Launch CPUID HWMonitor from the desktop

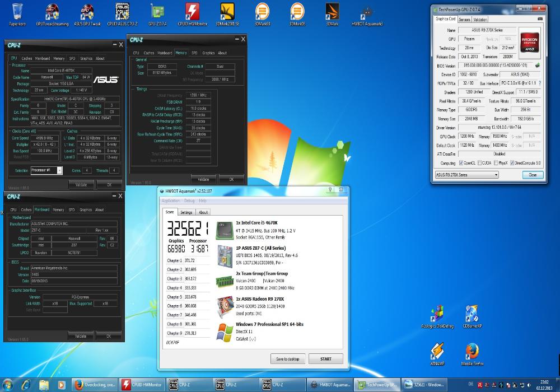(x=193, y=15)
